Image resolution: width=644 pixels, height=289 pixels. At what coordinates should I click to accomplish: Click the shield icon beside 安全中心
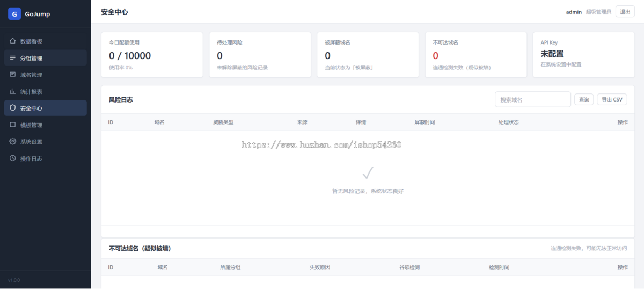[x=12, y=108]
